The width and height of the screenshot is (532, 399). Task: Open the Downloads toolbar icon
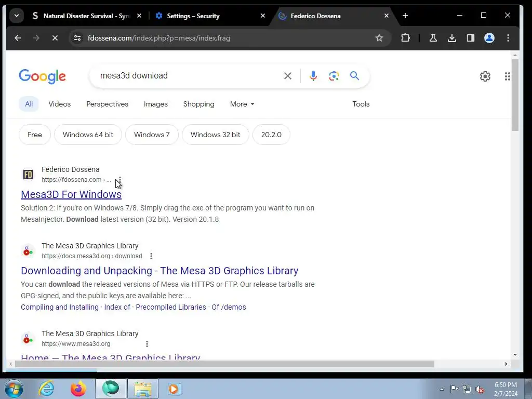click(451, 38)
